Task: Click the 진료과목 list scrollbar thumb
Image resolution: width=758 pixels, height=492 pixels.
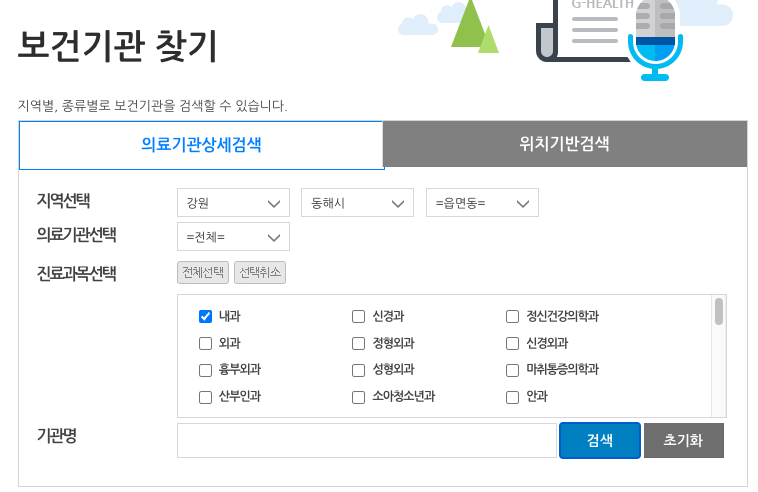Action: [719, 311]
